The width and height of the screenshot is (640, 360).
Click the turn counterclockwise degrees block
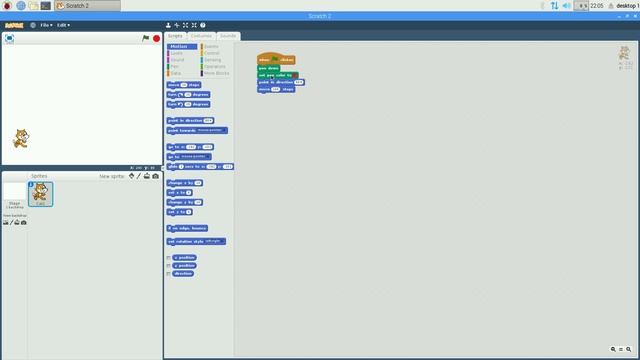189,104
